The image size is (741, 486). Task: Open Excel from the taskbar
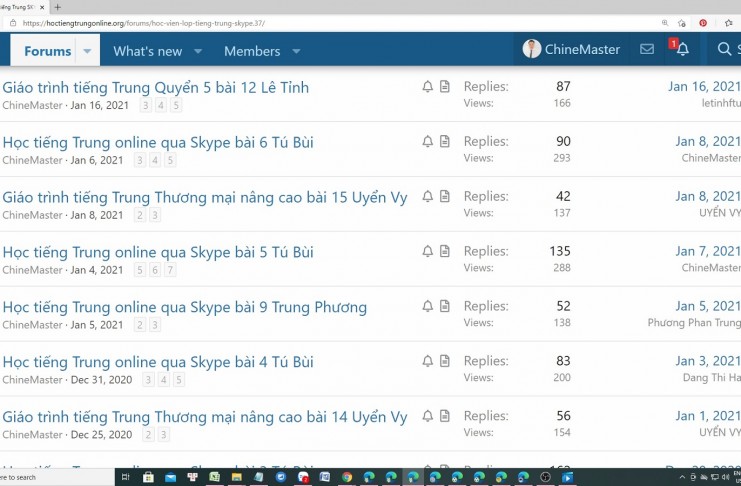click(x=214, y=477)
